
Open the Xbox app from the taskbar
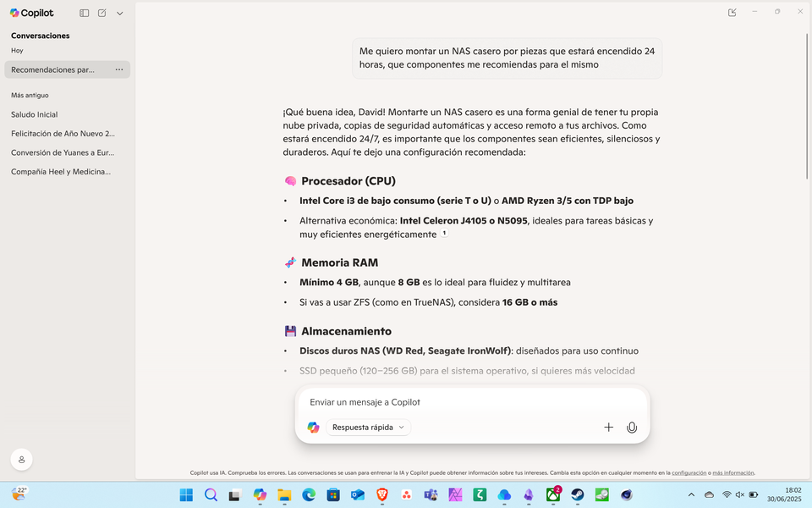553,495
